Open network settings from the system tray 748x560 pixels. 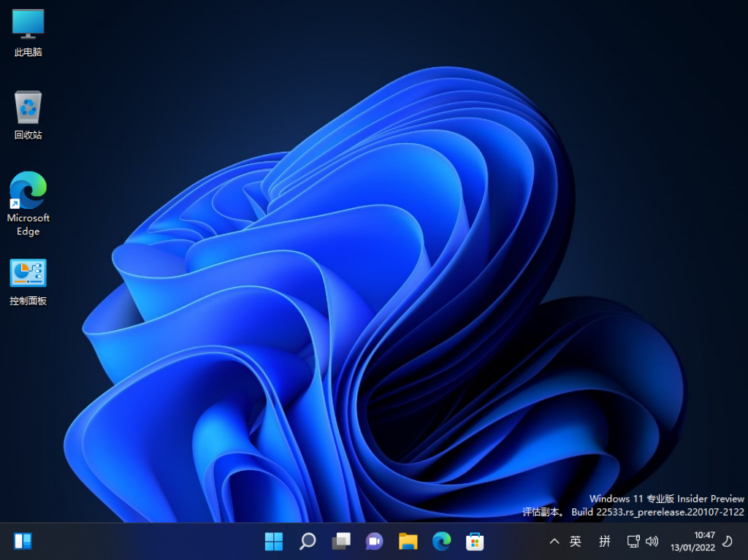point(633,542)
